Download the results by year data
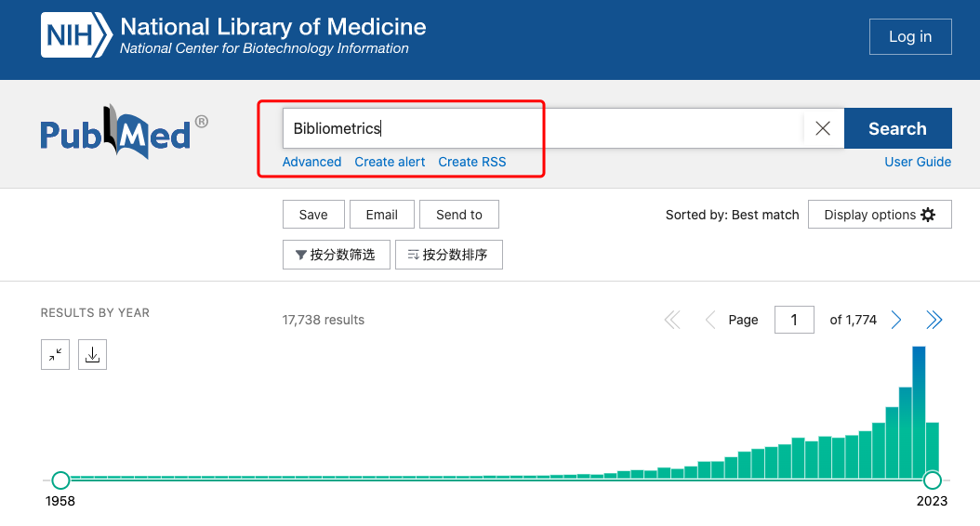Image resolution: width=980 pixels, height=526 pixels. (x=93, y=354)
